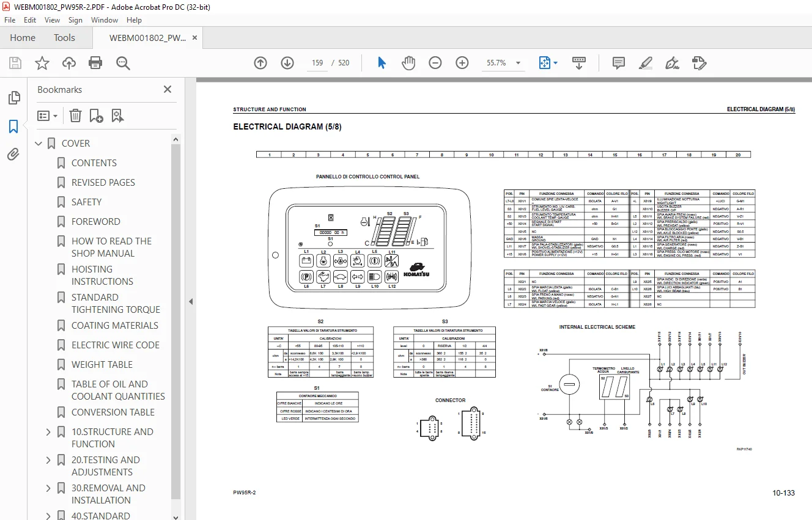Add new bookmark icon
812x520 pixels.
point(97,115)
